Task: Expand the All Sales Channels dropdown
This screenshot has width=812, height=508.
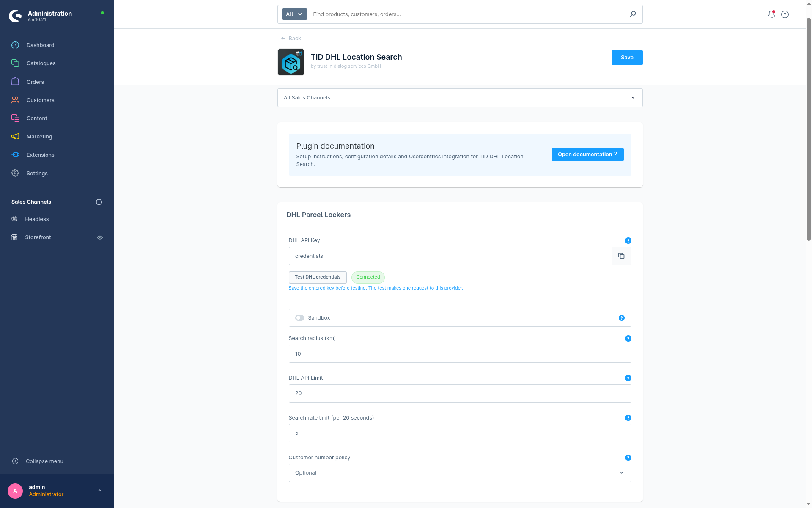Action: click(x=460, y=98)
